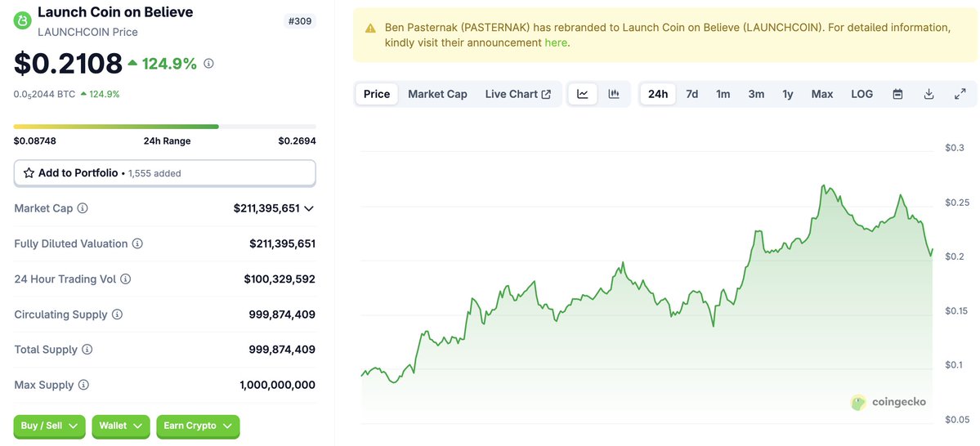Select the Market Cap chart tab
980x446 pixels.
click(437, 94)
